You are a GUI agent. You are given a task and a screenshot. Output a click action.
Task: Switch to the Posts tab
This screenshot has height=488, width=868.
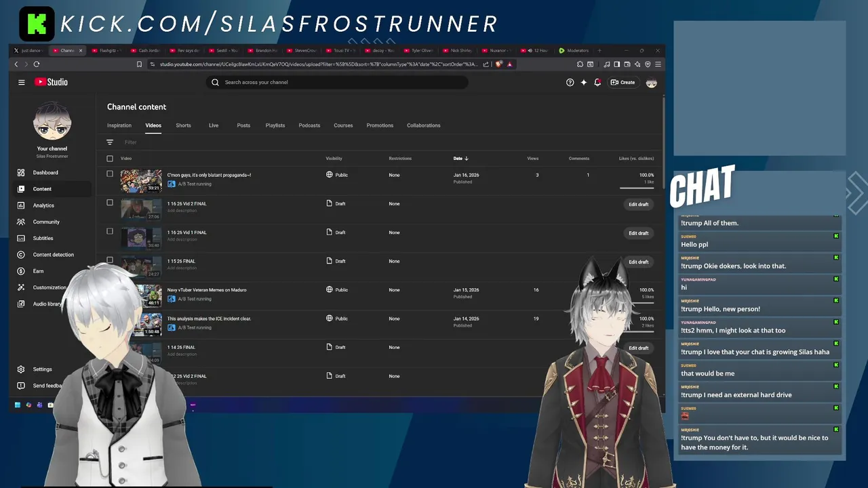243,125
